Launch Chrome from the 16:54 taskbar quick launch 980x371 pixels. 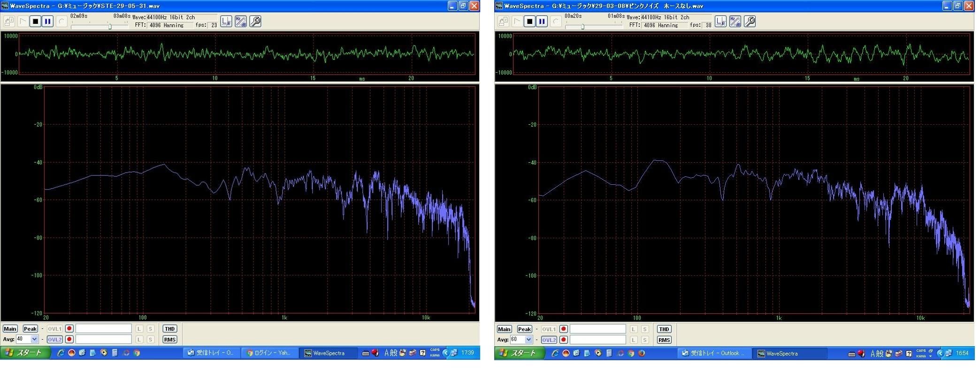coord(631,353)
